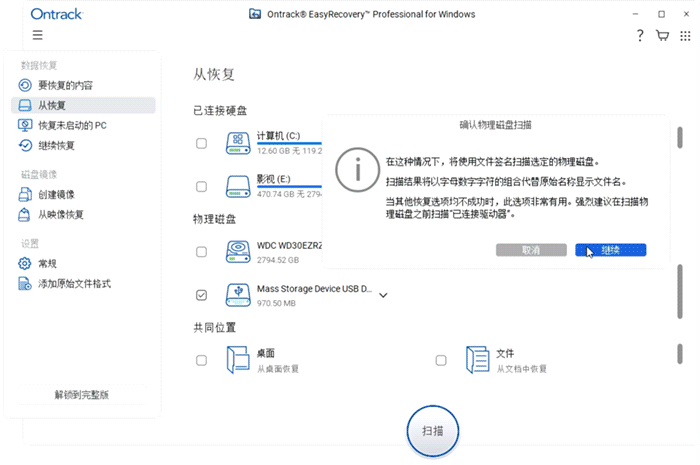Click the 从恢复 drive icon in sidebar

tap(25, 105)
